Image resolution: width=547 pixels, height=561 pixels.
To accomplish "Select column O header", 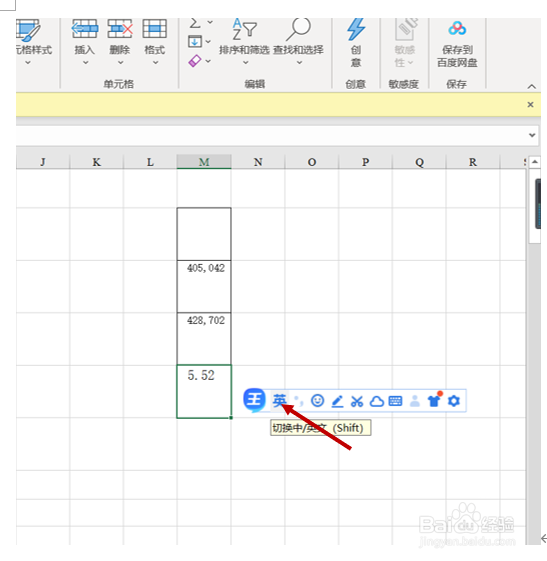I will 312,162.
